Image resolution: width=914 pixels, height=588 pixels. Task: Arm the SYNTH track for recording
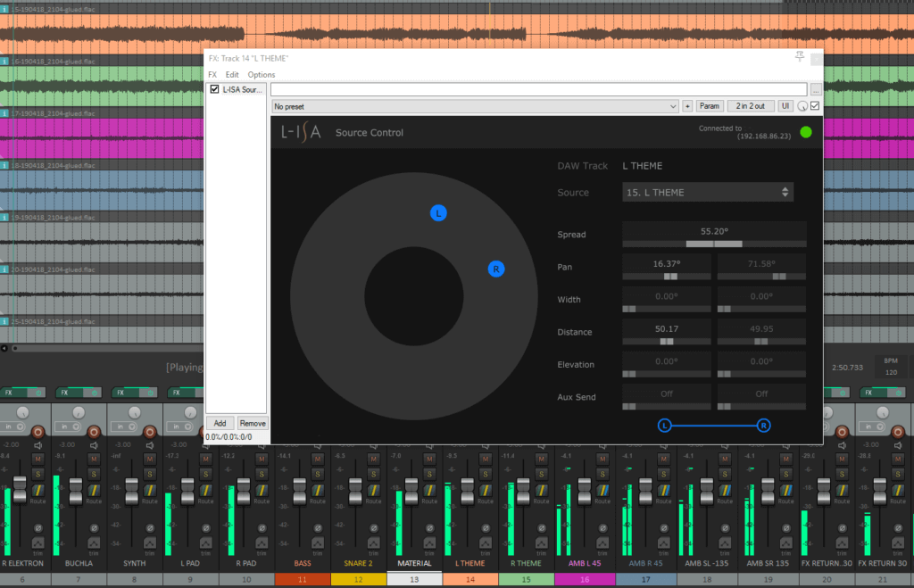pos(150,432)
